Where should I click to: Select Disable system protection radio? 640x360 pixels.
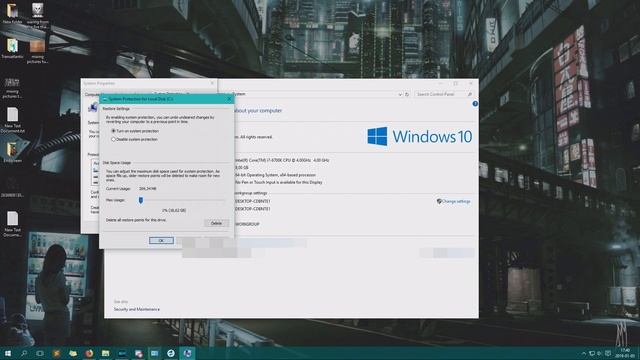[113, 139]
